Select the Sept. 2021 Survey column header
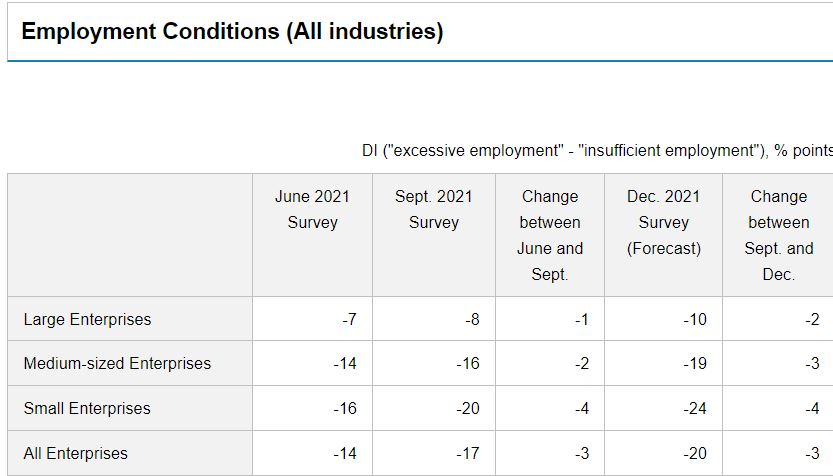833x476 pixels. click(x=433, y=210)
